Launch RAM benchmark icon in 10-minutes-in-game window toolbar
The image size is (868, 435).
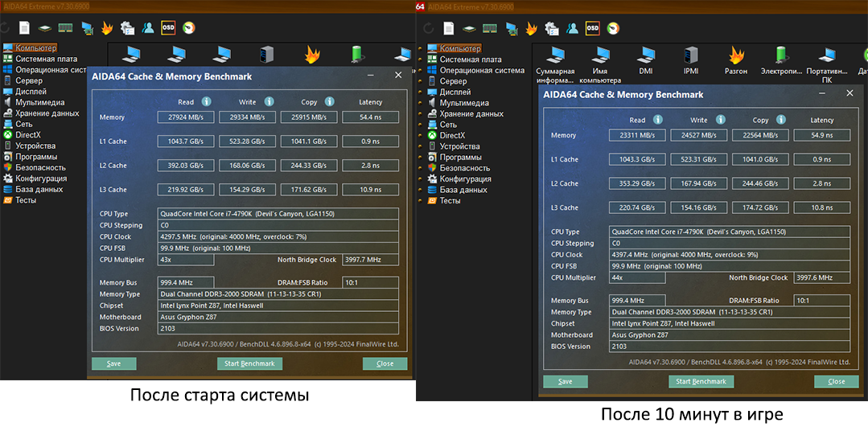(x=489, y=28)
